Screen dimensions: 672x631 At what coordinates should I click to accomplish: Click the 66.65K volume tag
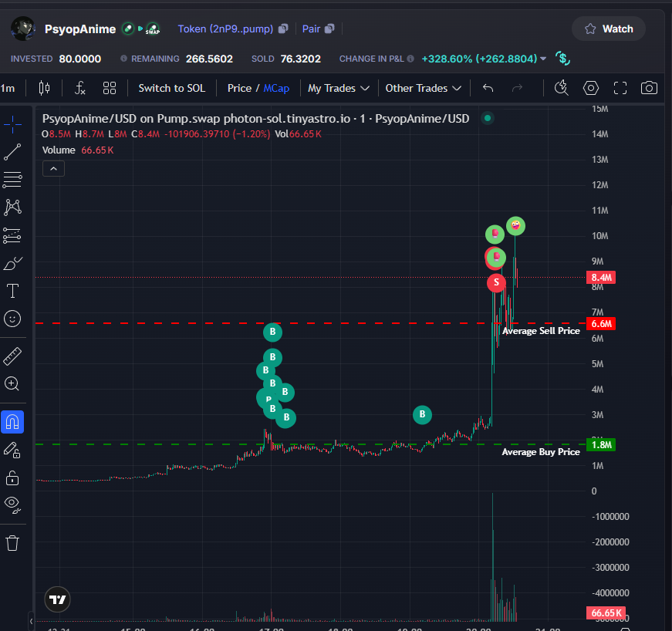[x=606, y=613]
